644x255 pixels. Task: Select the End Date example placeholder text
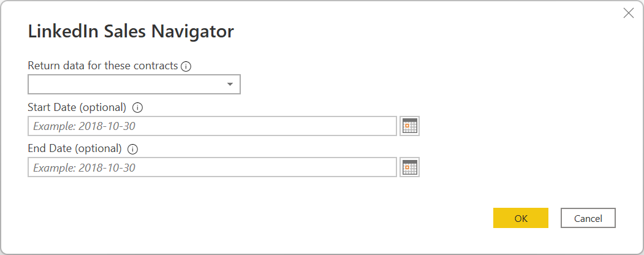point(84,167)
